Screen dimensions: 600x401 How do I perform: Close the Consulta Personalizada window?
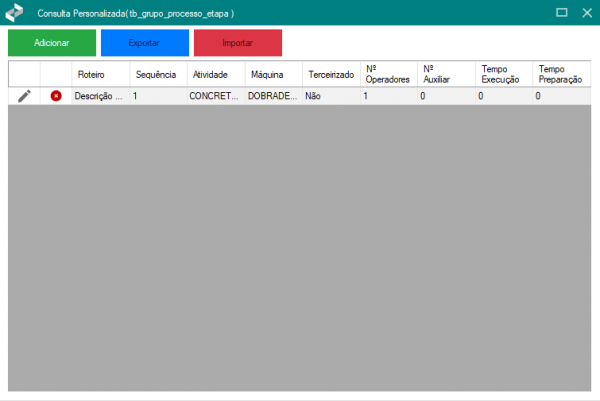pos(587,13)
